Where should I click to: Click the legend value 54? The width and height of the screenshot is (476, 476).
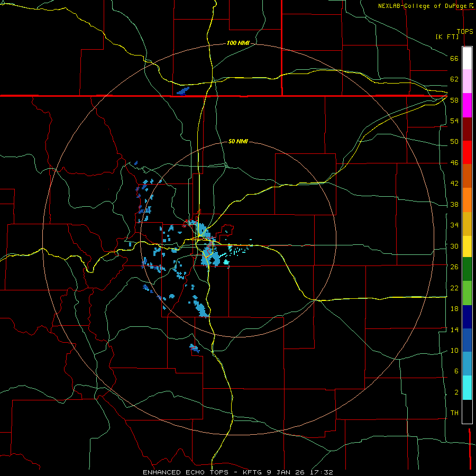pyautogui.click(x=454, y=121)
